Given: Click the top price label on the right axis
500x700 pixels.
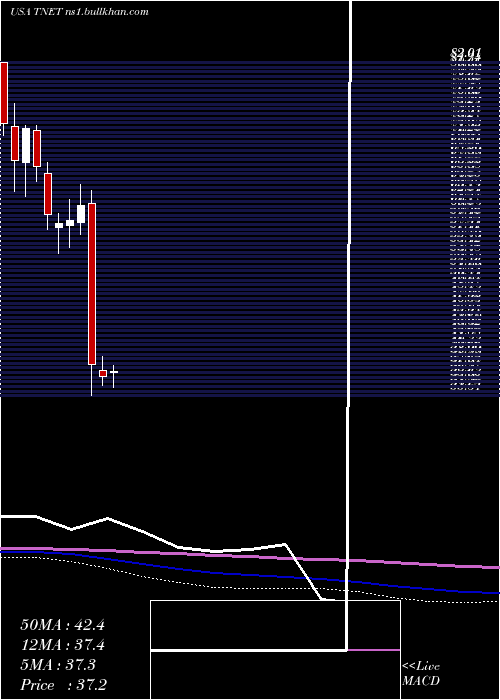Looking at the screenshot, I should tap(466, 54).
